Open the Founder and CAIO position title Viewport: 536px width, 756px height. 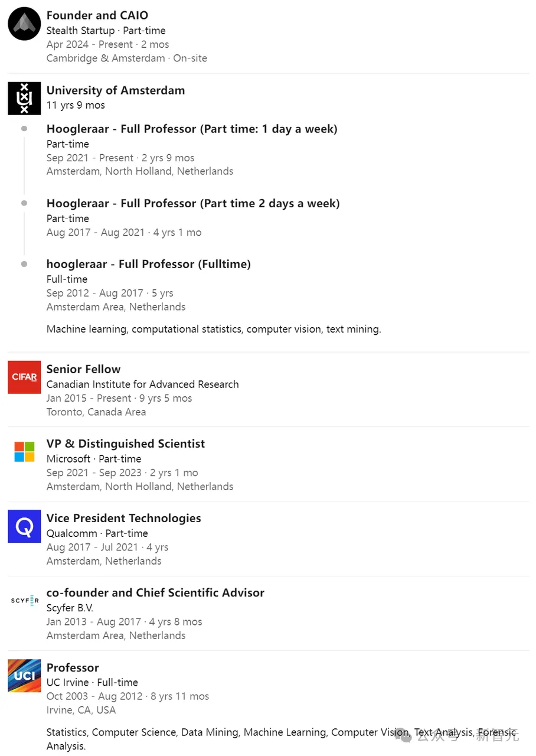click(97, 15)
